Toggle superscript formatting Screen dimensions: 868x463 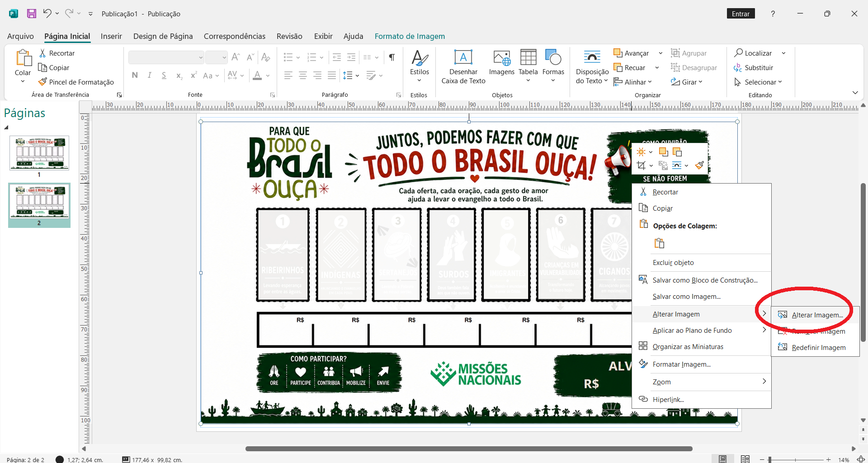point(193,76)
